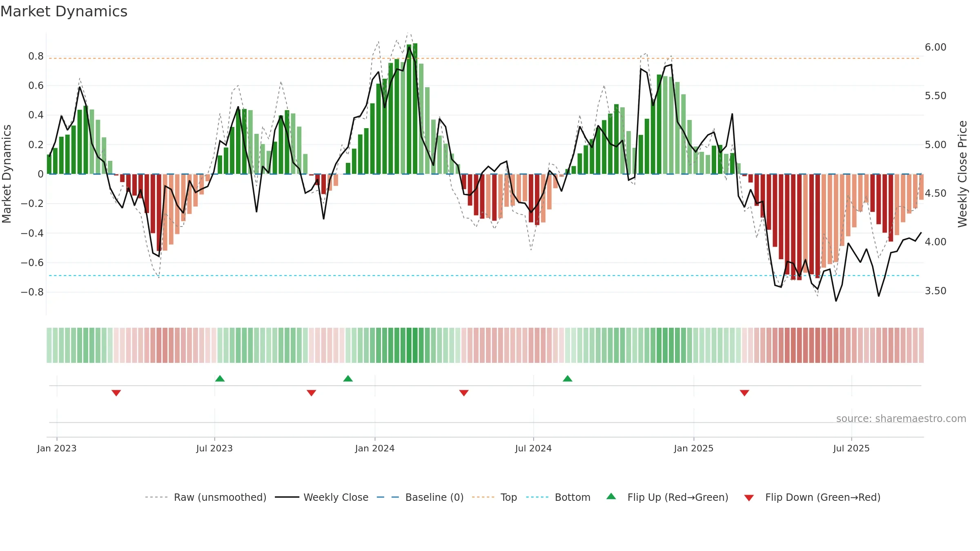Click the 4.00 price tick label
The width and height of the screenshot is (980, 551).
coord(935,242)
